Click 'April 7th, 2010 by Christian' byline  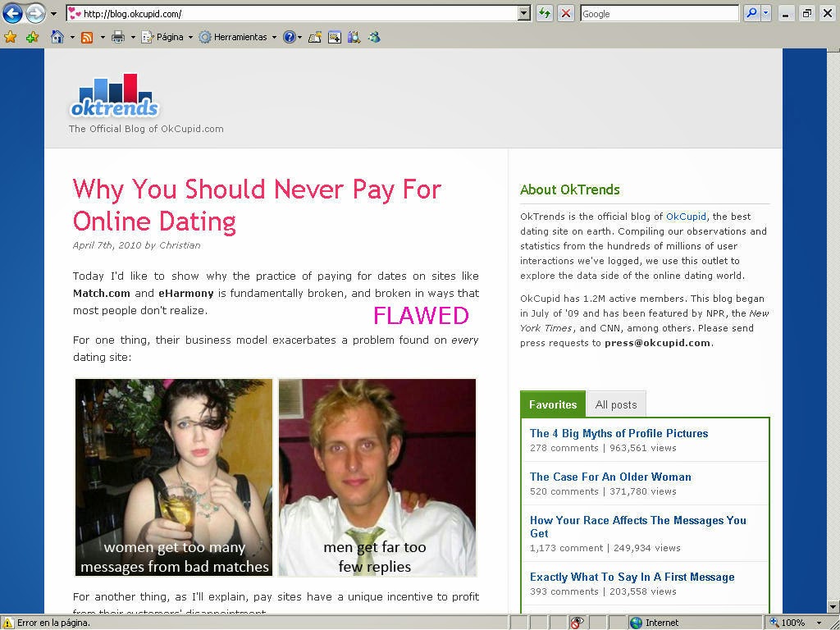click(137, 245)
